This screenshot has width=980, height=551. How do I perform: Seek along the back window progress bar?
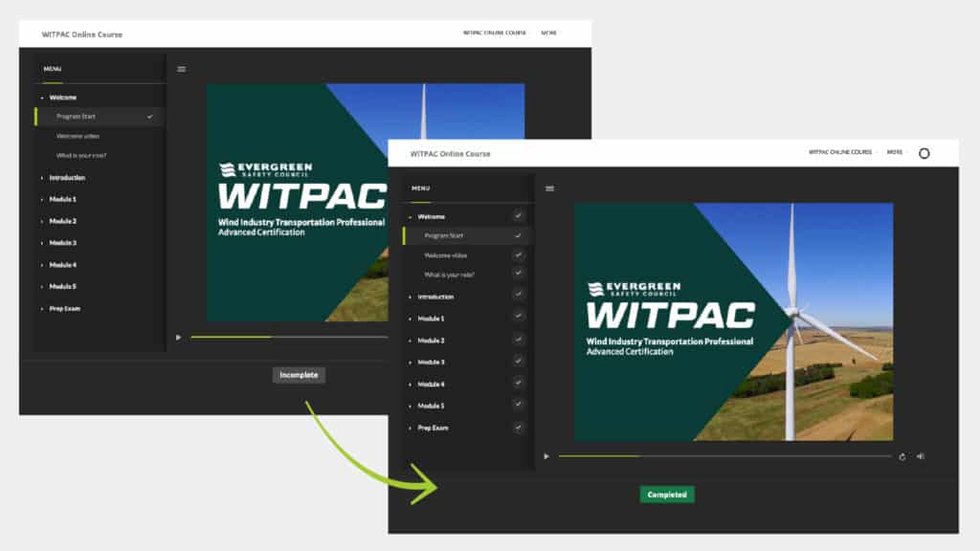pyautogui.click(x=289, y=337)
